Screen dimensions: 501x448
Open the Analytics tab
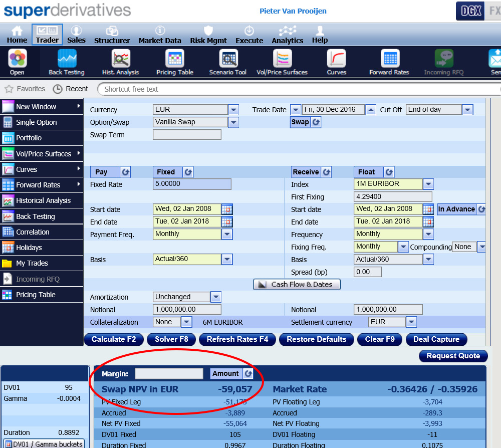(x=288, y=35)
